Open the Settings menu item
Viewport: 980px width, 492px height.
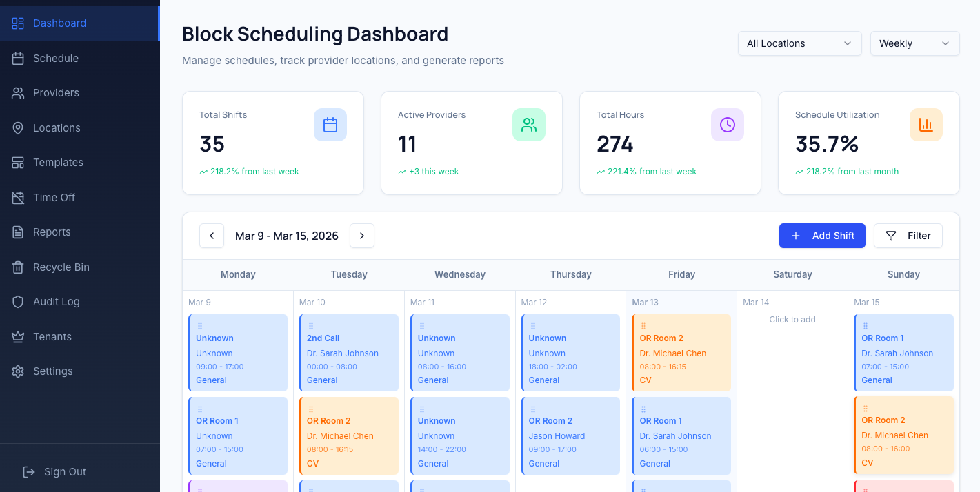pos(80,371)
